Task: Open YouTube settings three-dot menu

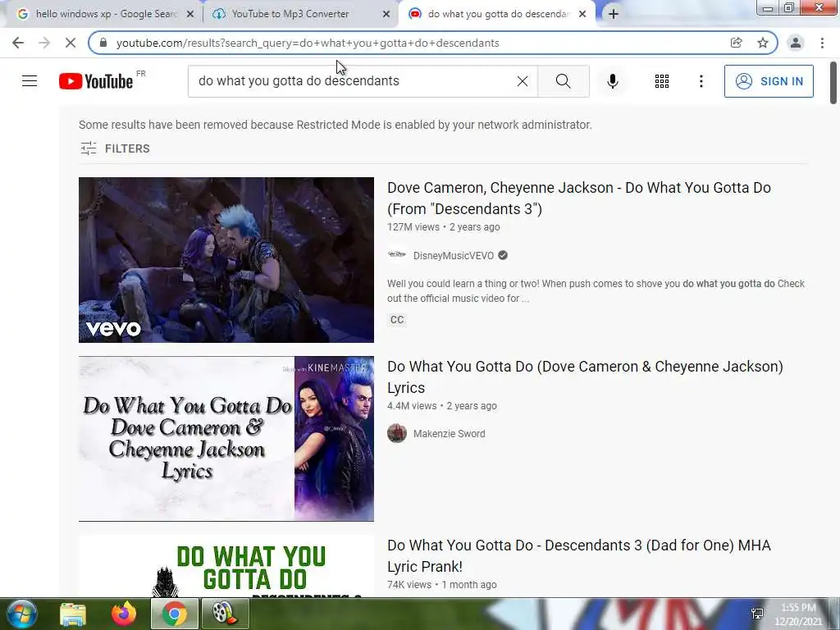Action: click(701, 81)
